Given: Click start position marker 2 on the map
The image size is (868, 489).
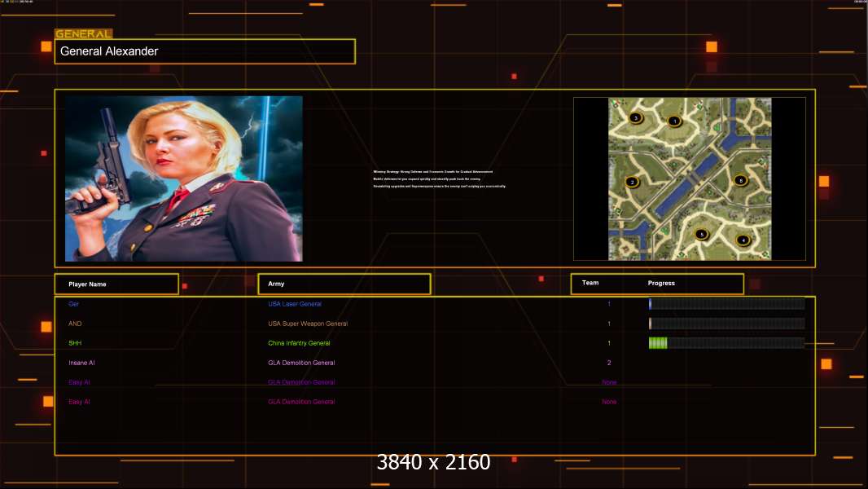Looking at the screenshot, I should click(x=632, y=182).
